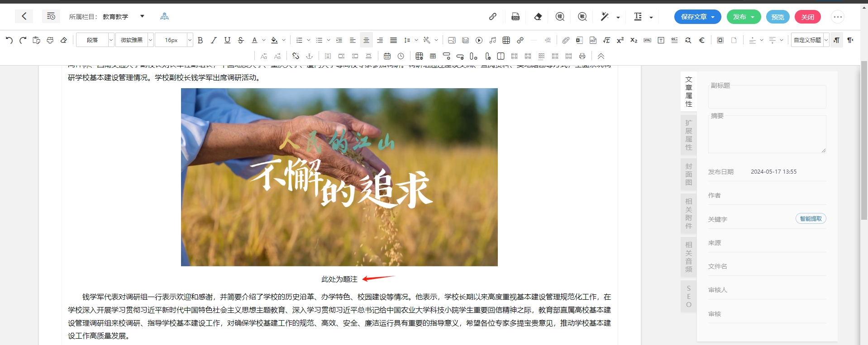The image size is (868, 345).
Task: Click the undo icon
Action: coord(9,40)
